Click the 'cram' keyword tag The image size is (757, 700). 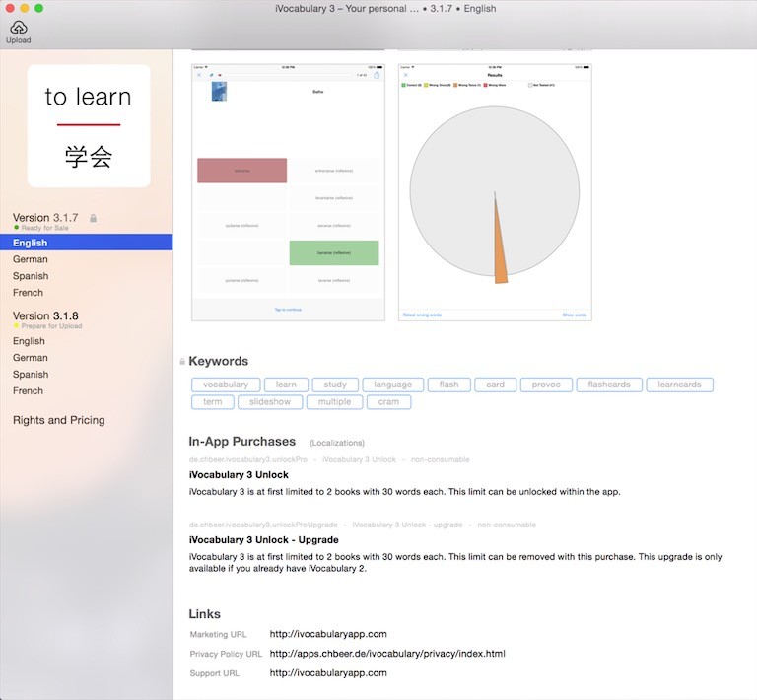tap(388, 402)
